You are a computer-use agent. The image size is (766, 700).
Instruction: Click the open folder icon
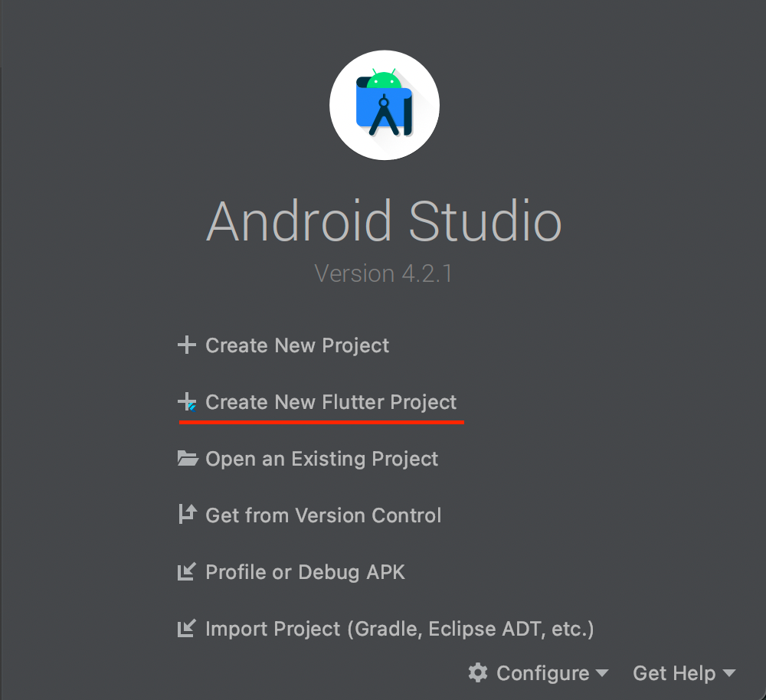click(188, 459)
